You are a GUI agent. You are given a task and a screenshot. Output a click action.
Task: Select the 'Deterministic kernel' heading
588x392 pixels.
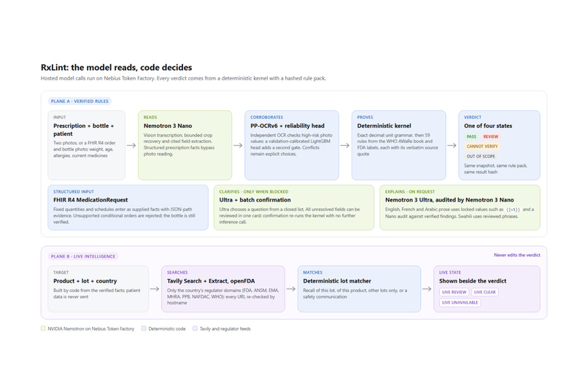coord(384,126)
